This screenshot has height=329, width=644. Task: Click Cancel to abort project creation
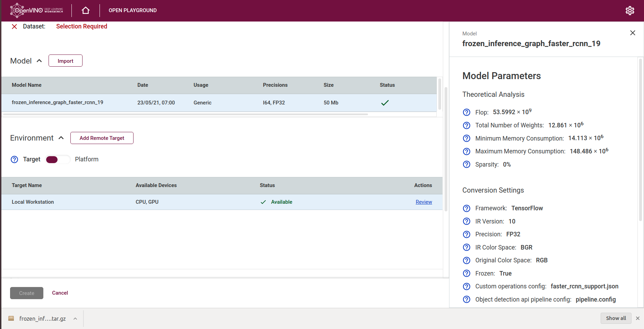[60, 293]
